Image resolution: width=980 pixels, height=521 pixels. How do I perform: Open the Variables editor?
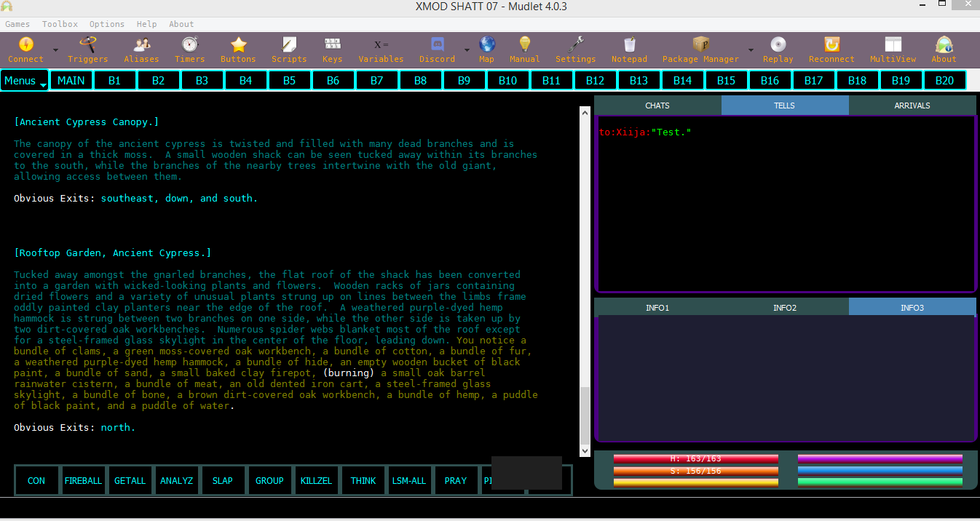(x=381, y=50)
